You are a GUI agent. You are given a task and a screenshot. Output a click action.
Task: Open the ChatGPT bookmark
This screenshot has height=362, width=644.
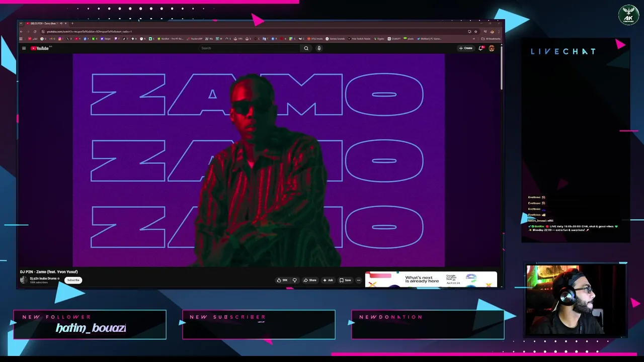pos(394,39)
